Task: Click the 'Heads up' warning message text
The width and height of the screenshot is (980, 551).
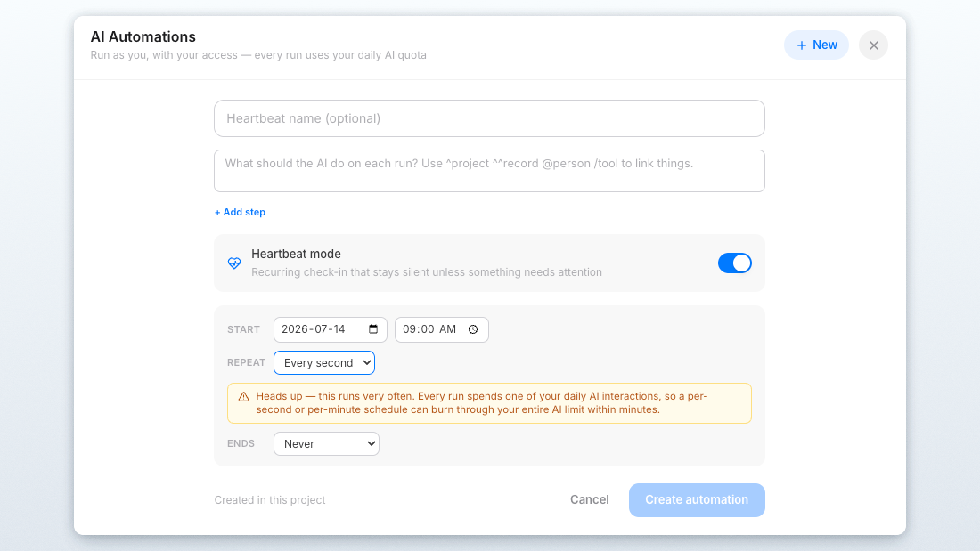Action: 482,403
